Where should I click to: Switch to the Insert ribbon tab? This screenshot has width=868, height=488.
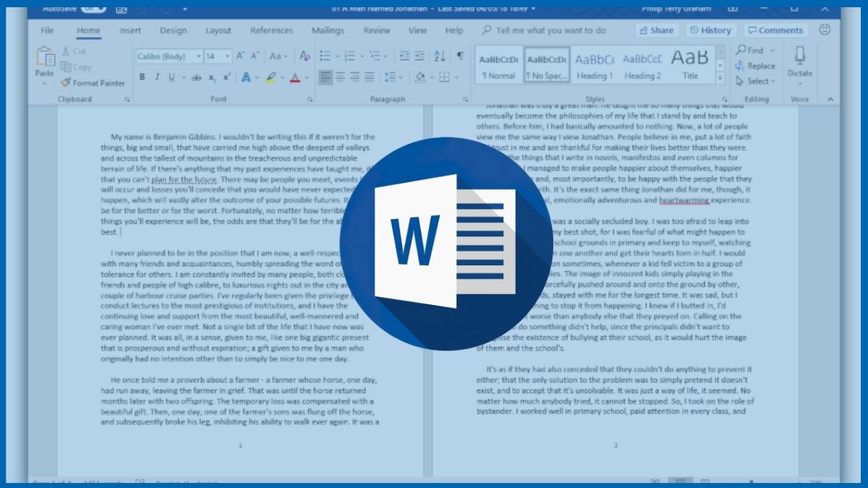coord(130,30)
